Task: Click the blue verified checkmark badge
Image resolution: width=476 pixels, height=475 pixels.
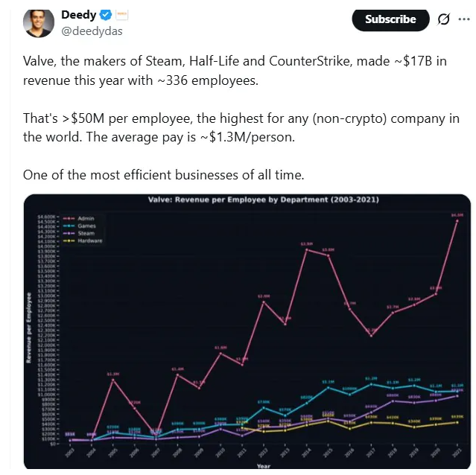Action: click(105, 14)
